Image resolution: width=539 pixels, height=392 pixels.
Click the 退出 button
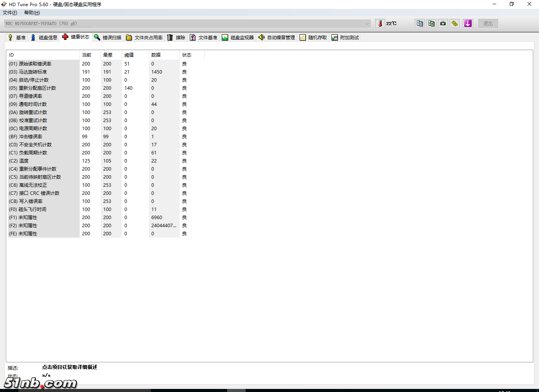pyautogui.click(x=488, y=23)
